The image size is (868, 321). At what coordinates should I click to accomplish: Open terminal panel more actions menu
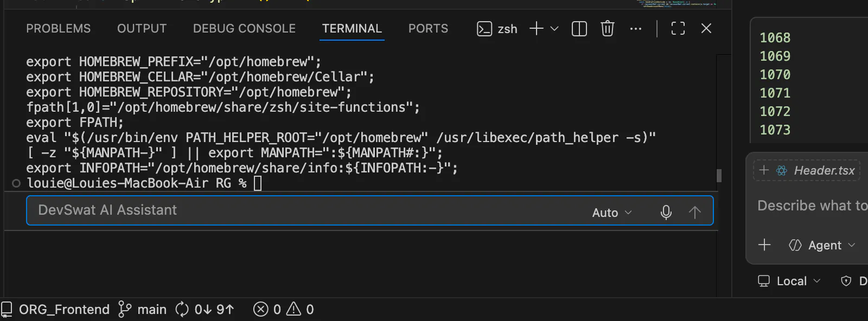(636, 29)
